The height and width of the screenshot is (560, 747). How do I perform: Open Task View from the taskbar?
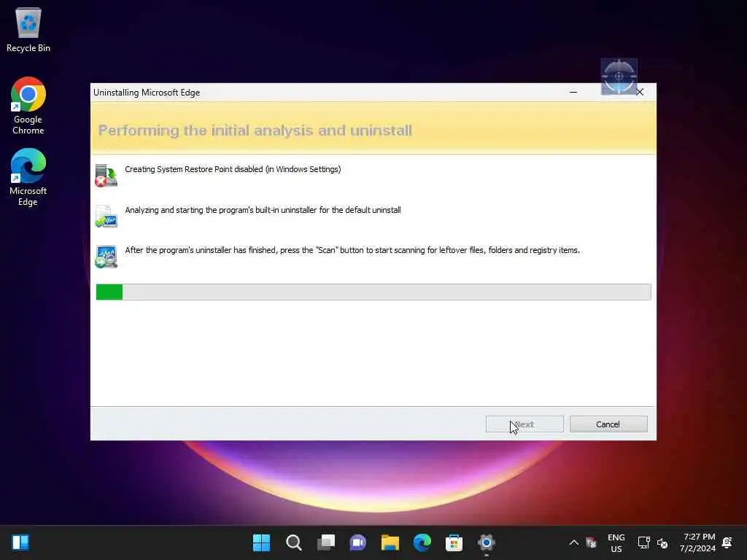tap(326, 542)
